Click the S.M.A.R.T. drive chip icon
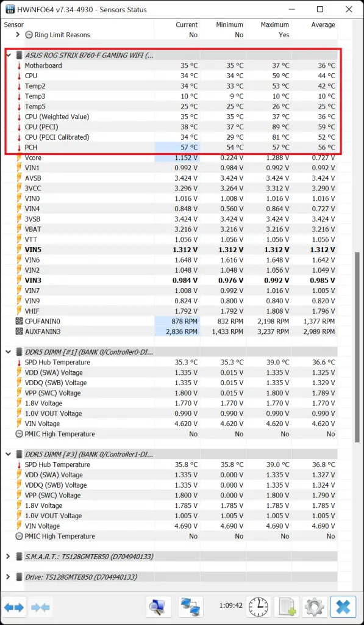 click(x=19, y=557)
